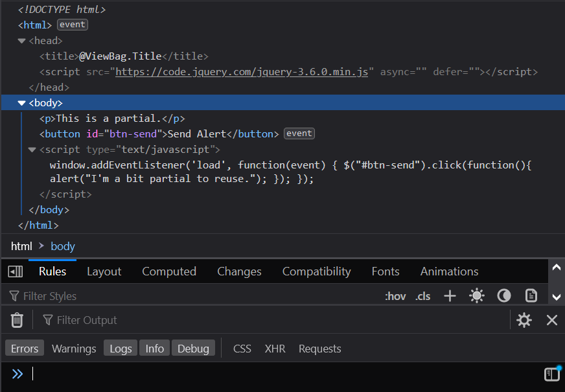This screenshot has height=392, width=565.
Task: Collapse the script type text/javascript node
Action: tap(32, 150)
